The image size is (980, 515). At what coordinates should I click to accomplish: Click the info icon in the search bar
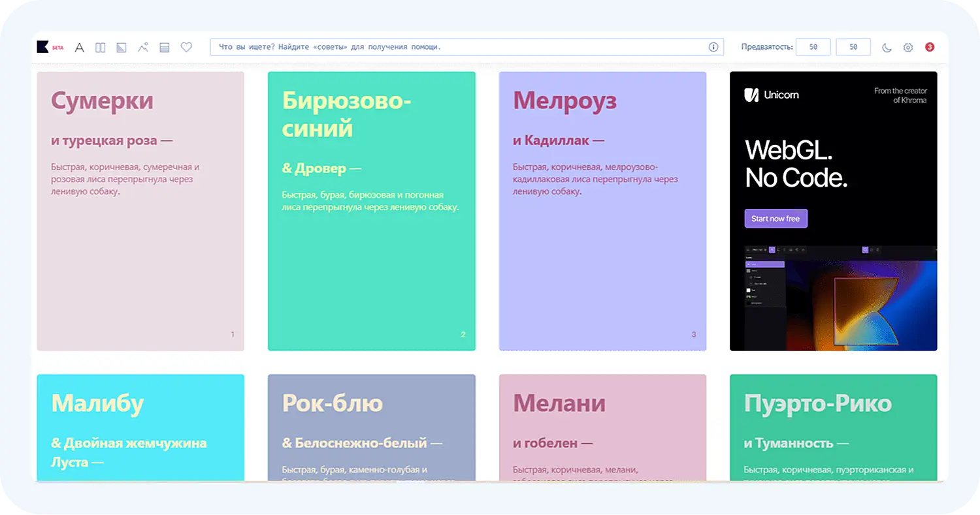click(712, 47)
